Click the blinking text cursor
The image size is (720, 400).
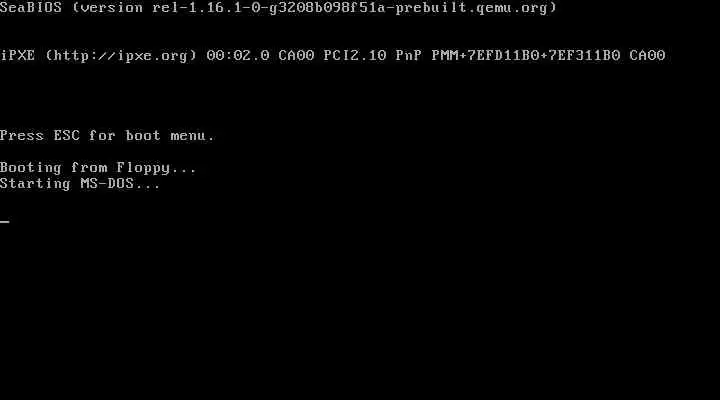[x=5, y=221]
